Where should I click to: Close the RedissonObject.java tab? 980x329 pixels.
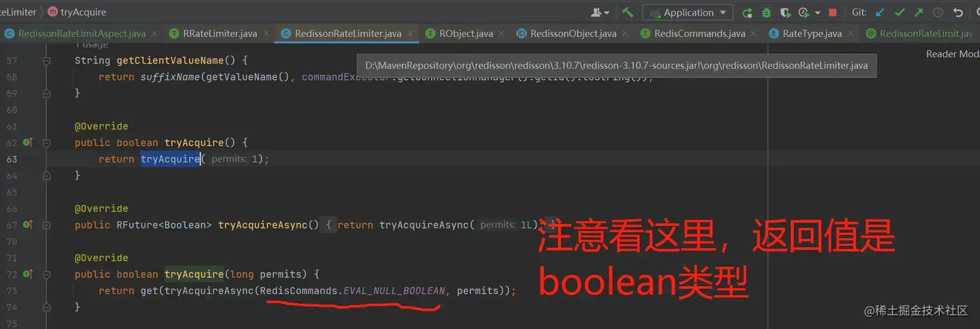[x=624, y=34]
